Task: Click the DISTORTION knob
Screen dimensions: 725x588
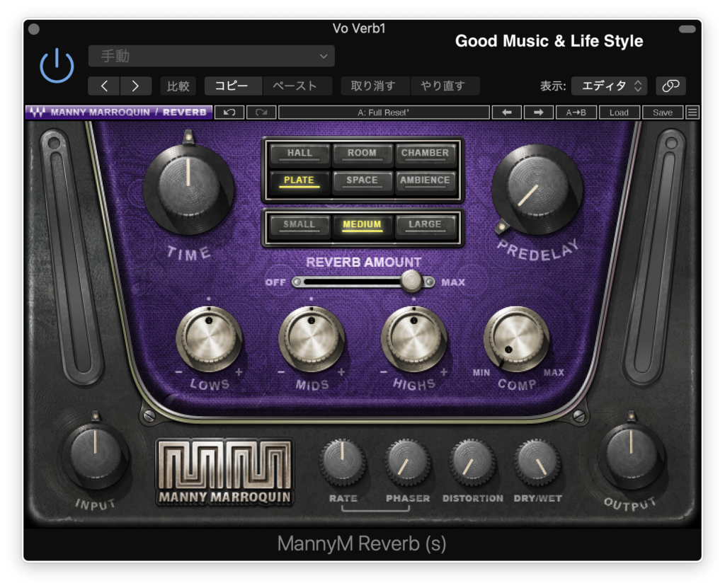Action: coord(472,462)
